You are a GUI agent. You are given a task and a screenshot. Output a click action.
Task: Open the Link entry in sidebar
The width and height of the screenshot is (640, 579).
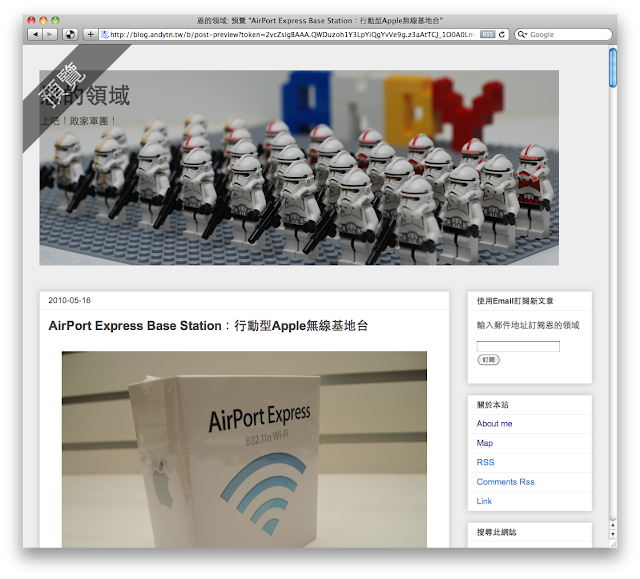tap(484, 501)
